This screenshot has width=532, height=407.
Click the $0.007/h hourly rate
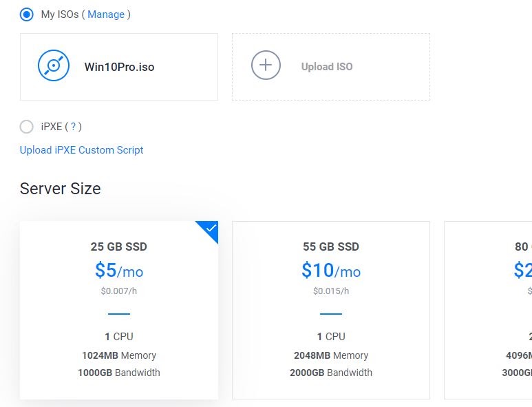point(119,291)
